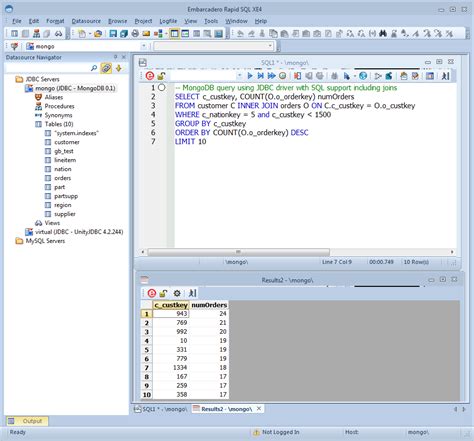Open the mongo datasource dropdown
This screenshot has width=474, height=441.
[x=144, y=46]
